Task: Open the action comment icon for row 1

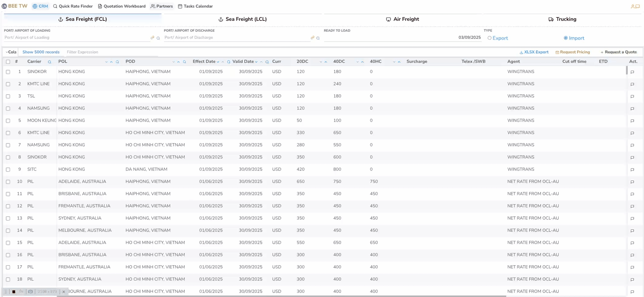Action: click(x=632, y=72)
